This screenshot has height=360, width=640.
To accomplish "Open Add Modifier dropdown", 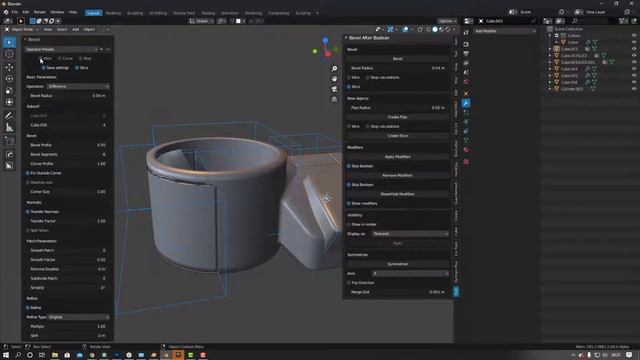I will click(505, 31).
